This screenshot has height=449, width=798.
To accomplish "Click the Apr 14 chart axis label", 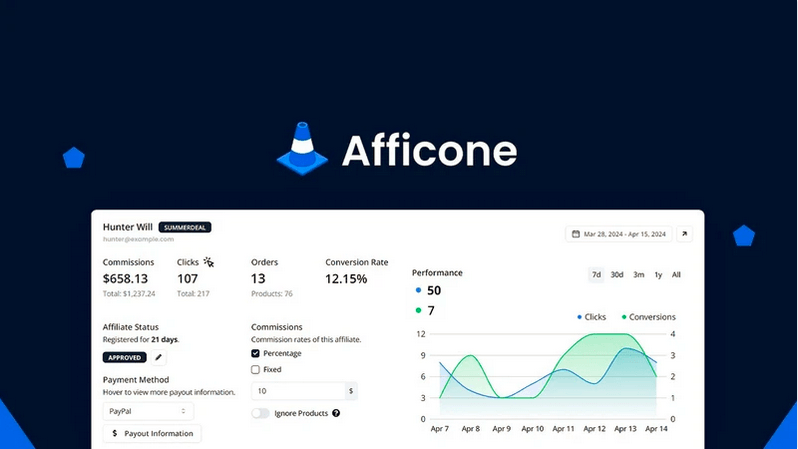I will [x=656, y=429].
